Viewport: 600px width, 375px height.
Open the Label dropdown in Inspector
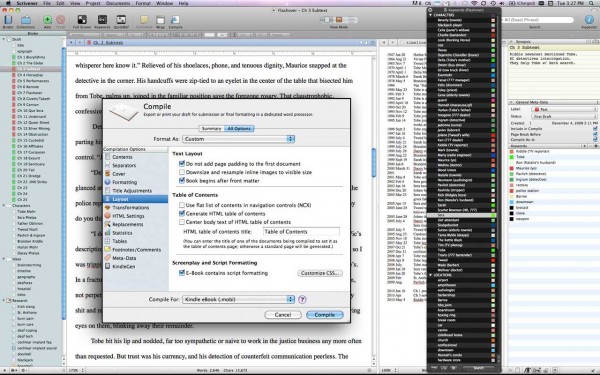(x=564, y=109)
